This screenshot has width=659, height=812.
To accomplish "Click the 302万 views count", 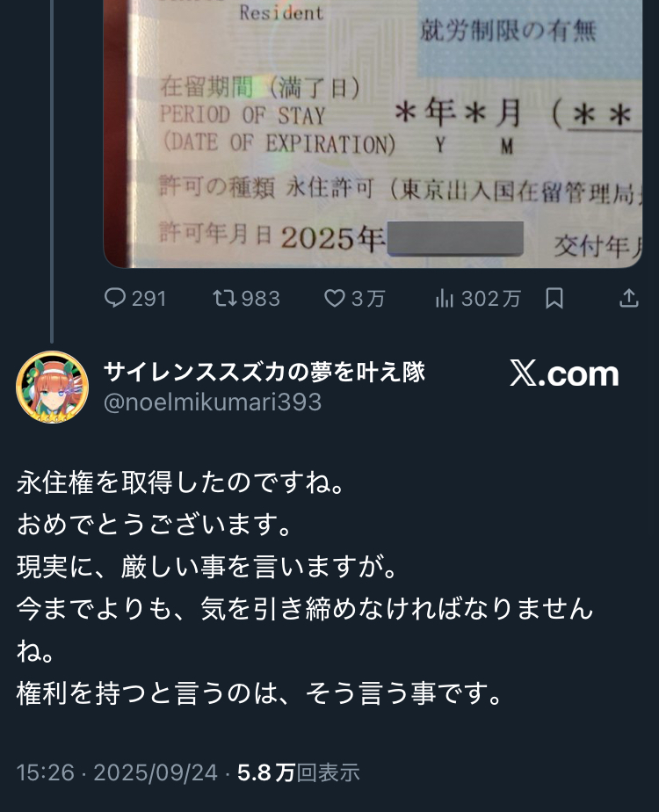I will [491, 299].
